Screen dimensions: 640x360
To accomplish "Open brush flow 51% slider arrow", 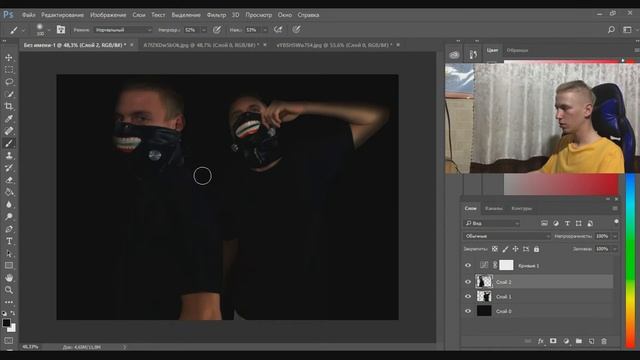I will click(265, 30).
